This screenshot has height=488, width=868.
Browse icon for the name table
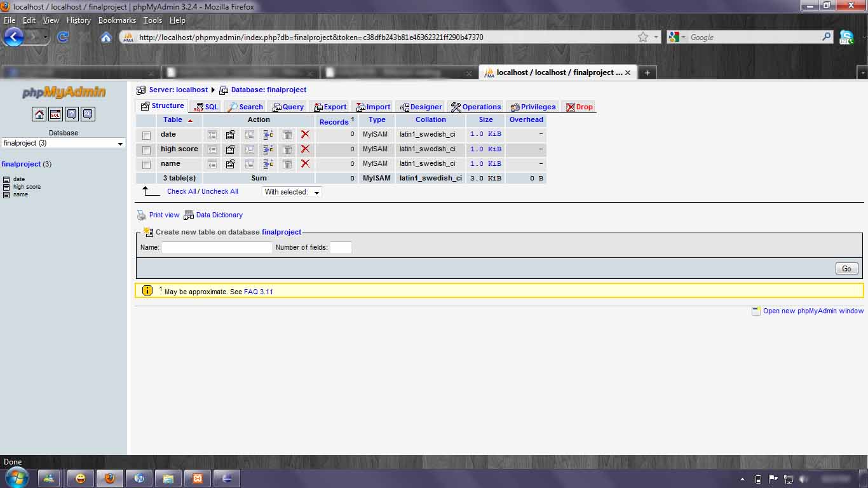point(212,164)
